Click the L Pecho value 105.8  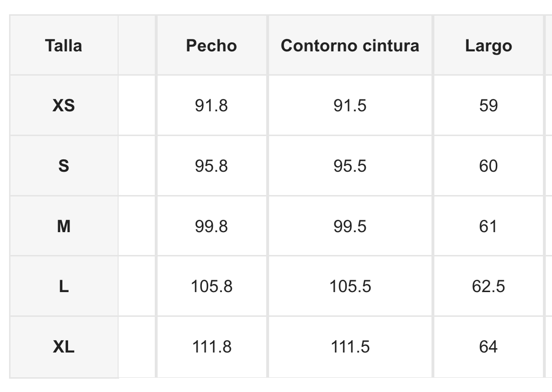click(x=211, y=286)
